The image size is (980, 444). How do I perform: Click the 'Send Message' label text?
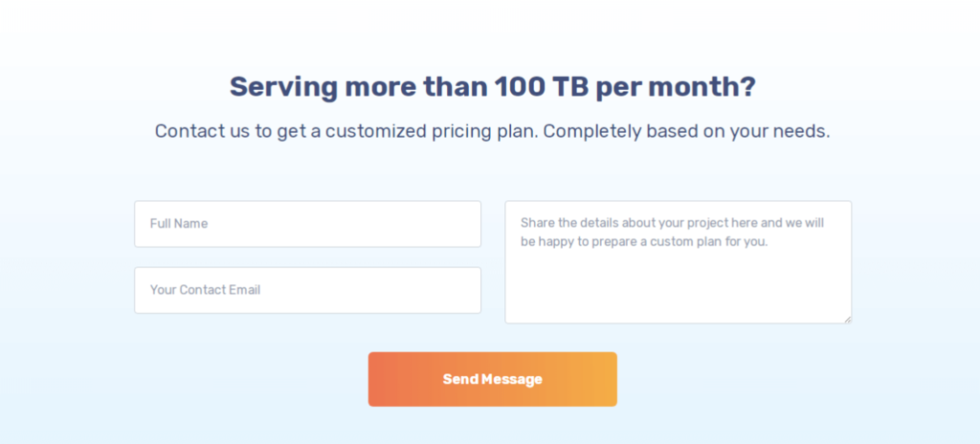click(x=492, y=379)
